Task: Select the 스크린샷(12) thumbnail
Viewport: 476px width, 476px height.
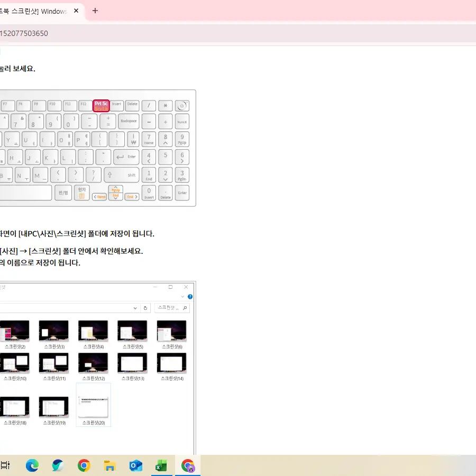Action: tap(94, 364)
